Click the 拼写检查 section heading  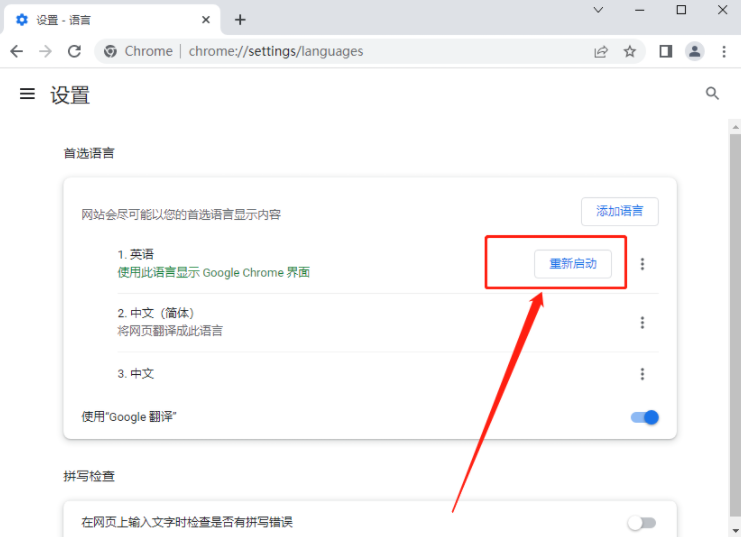(x=89, y=476)
